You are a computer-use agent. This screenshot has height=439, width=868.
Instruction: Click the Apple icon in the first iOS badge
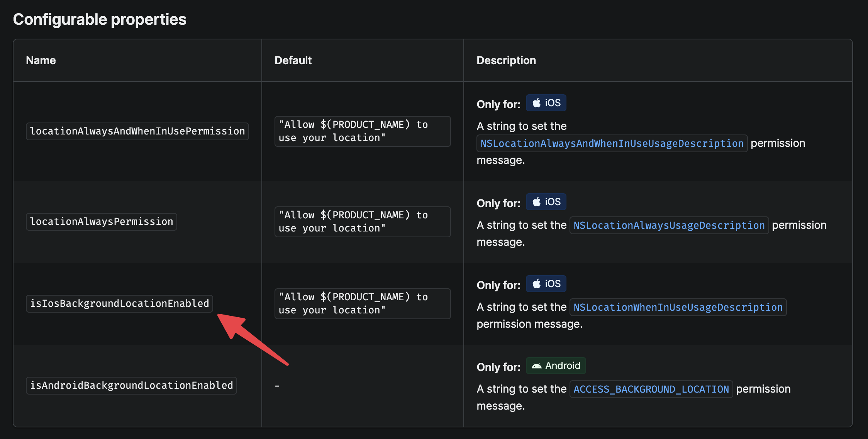click(x=537, y=103)
